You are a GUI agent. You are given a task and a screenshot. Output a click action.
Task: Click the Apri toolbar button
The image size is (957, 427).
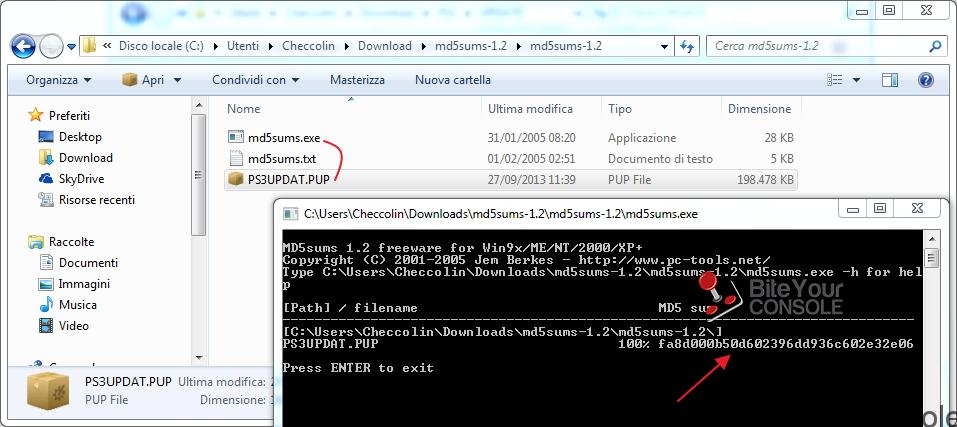click(x=143, y=80)
